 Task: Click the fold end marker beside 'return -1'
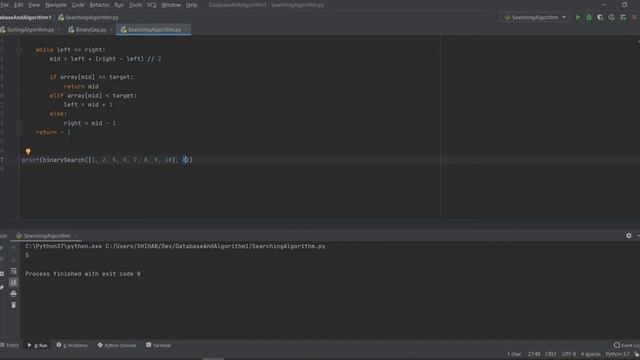19,132
